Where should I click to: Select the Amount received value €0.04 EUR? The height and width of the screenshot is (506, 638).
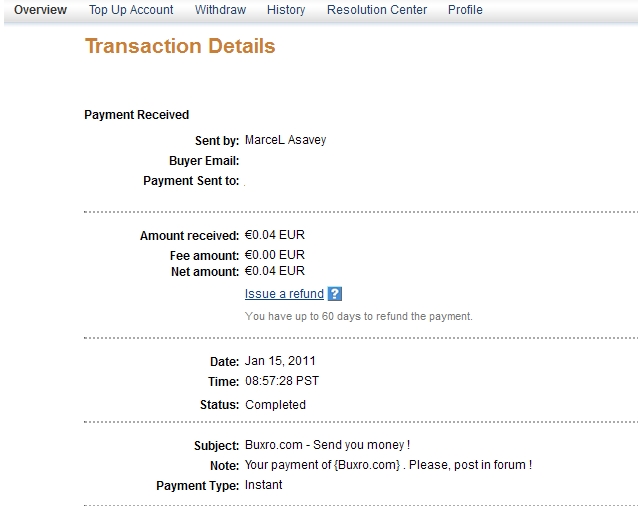point(275,235)
